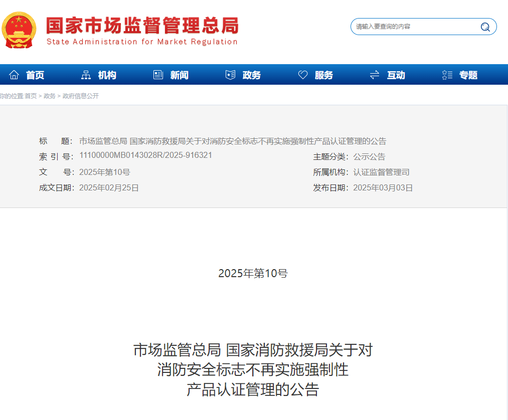Click 认证监督管理司 next to 所属机构
Image resolution: width=508 pixels, height=420 pixels.
pyautogui.click(x=381, y=172)
